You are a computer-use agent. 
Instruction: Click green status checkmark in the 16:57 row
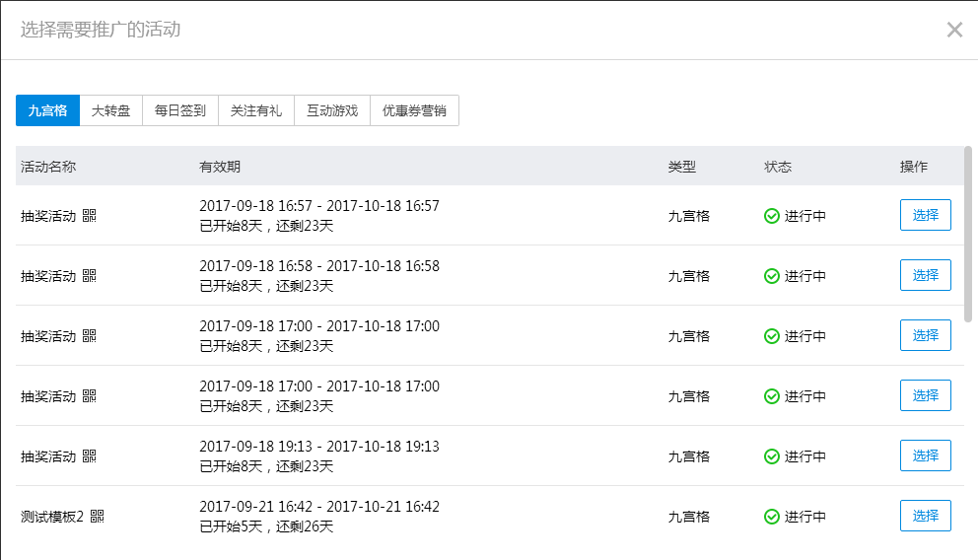click(772, 216)
